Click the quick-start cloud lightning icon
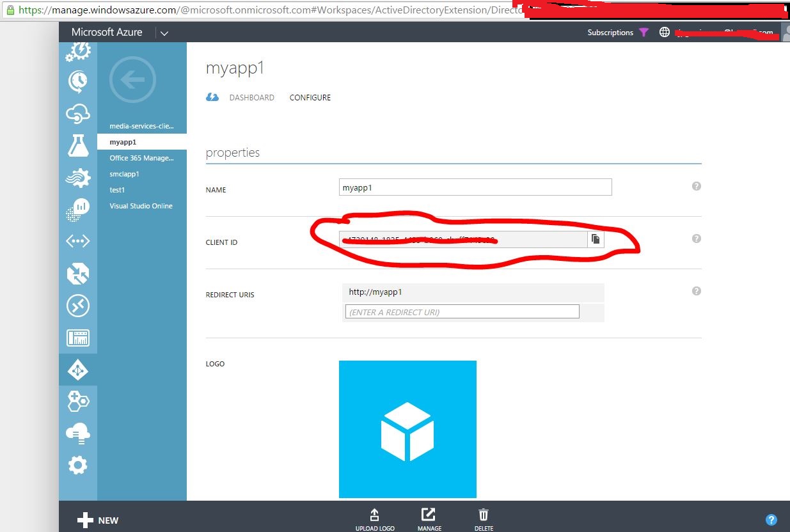The width and height of the screenshot is (790, 532). tap(212, 97)
